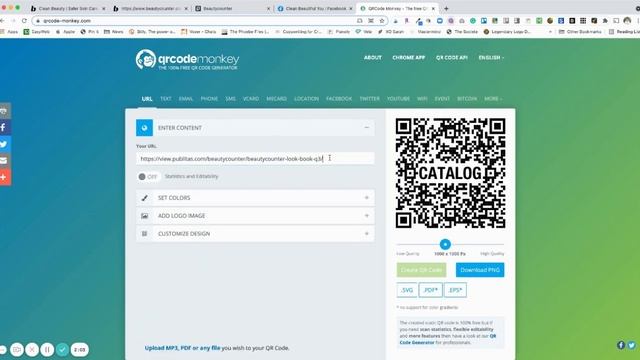The height and width of the screenshot is (360, 640).
Task: Select the Location tab
Action: (x=307, y=99)
